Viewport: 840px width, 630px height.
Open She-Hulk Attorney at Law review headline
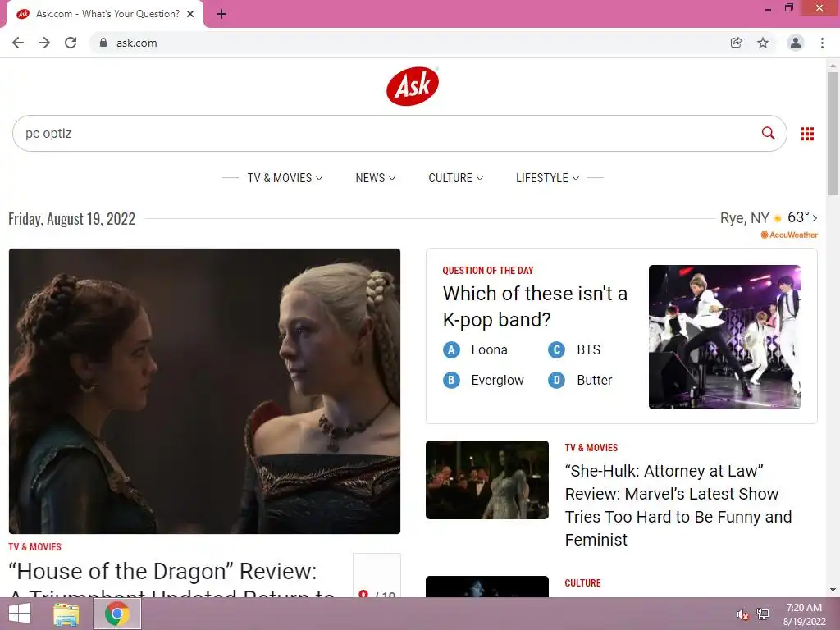point(678,505)
